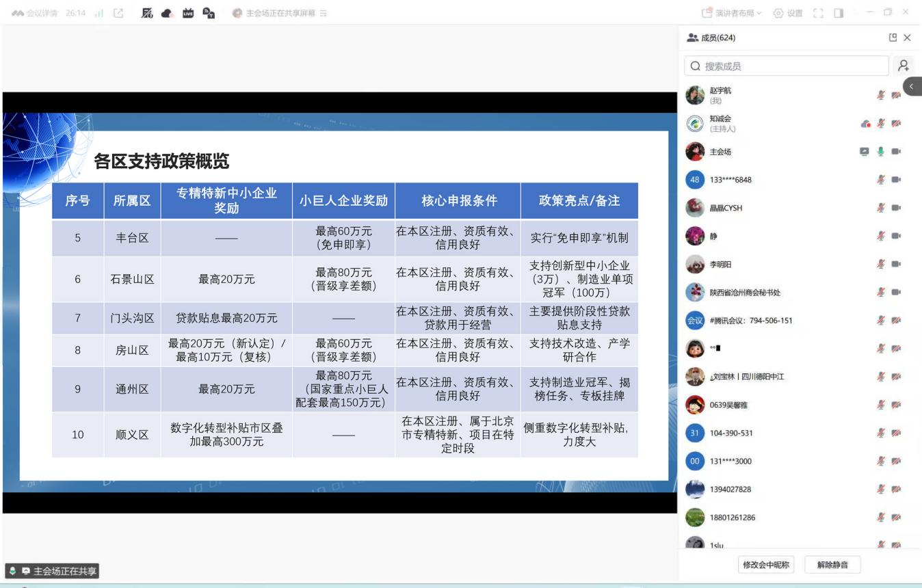Click the invite member icon beside search

904,66
